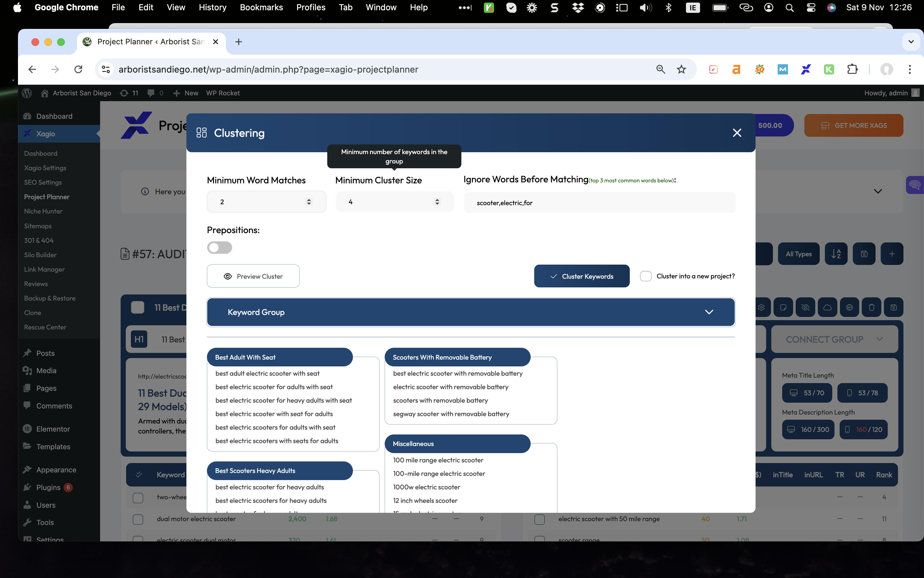Open the Comments menu icon
Screen dimensions: 924x578
(27, 405)
